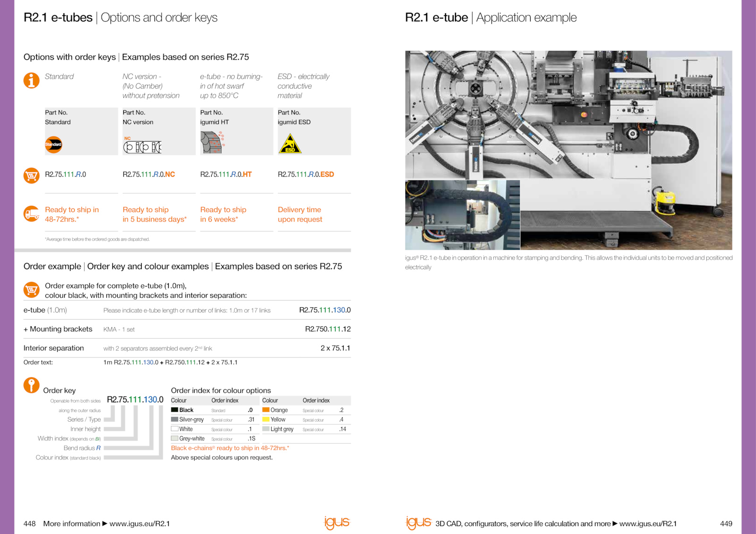Screen dimensions: 756x534
Task: Click the igumid HT hot swarf icon
Action: pos(212,143)
